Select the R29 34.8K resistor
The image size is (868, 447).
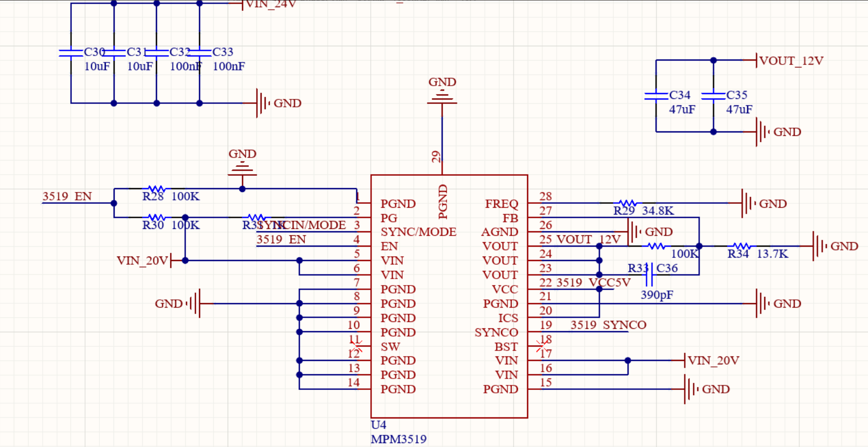pyautogui.click(x=628, y=203)
